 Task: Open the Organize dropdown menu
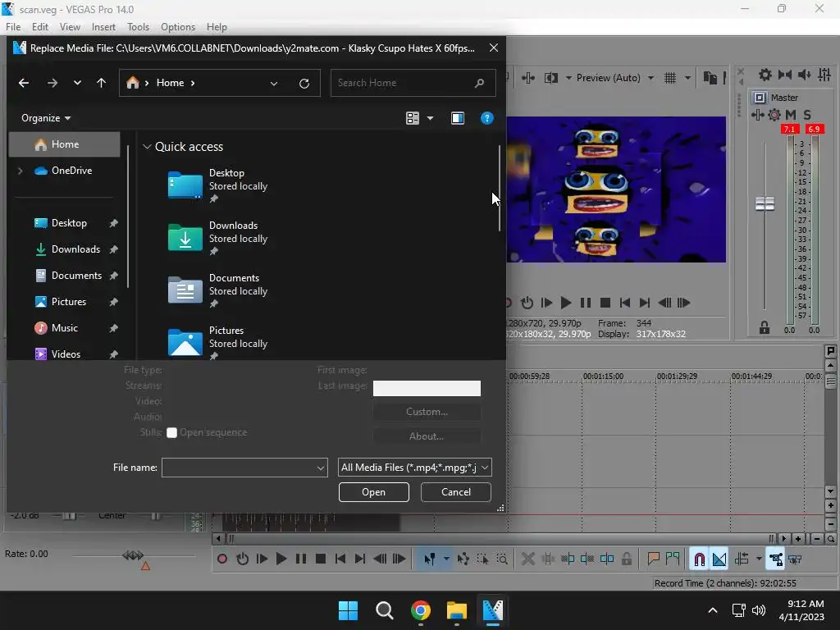pos(46,118)
